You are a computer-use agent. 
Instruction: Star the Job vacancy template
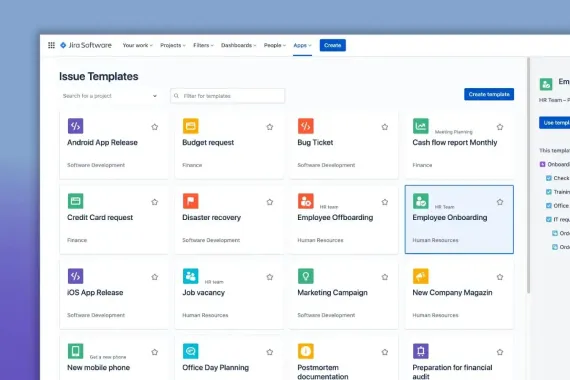[x=270, y=277]
